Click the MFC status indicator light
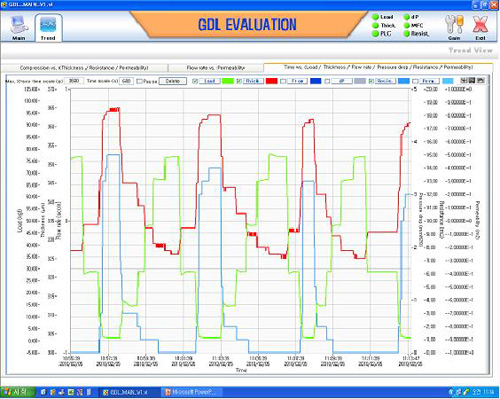The height and width of the screenshot is (399, 500). tap(406, 25)
